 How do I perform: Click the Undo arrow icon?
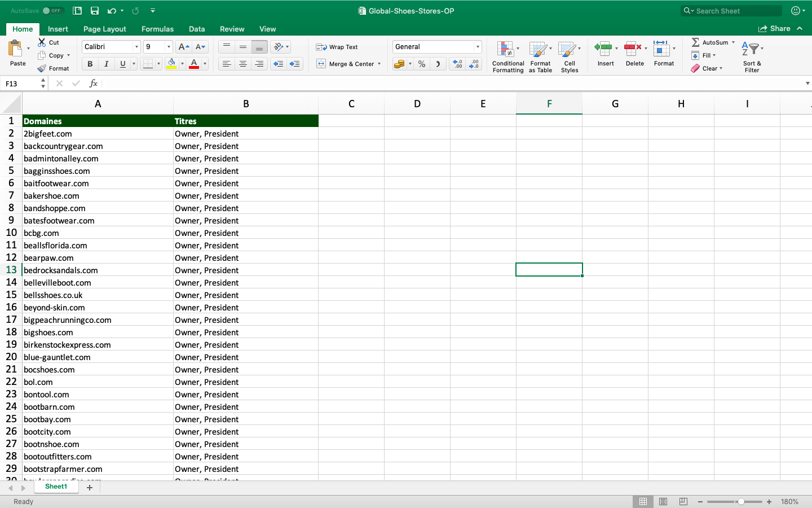click(112, 11)
